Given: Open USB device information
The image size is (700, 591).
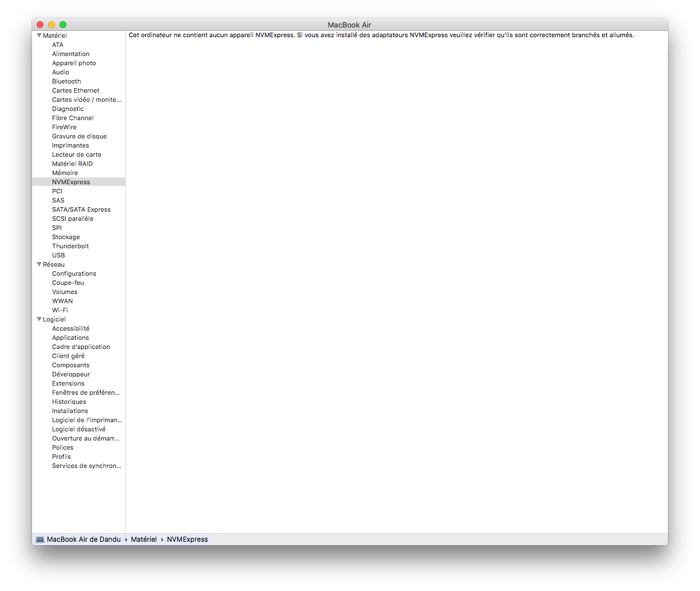Looking at the screenshot, I should click(x=58, y=255).
